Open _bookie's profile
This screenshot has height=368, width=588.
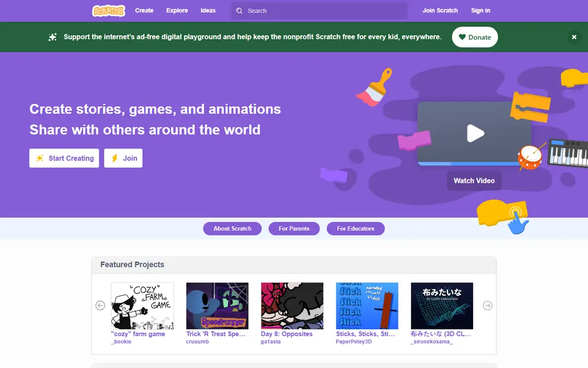(x=121, y=342)
